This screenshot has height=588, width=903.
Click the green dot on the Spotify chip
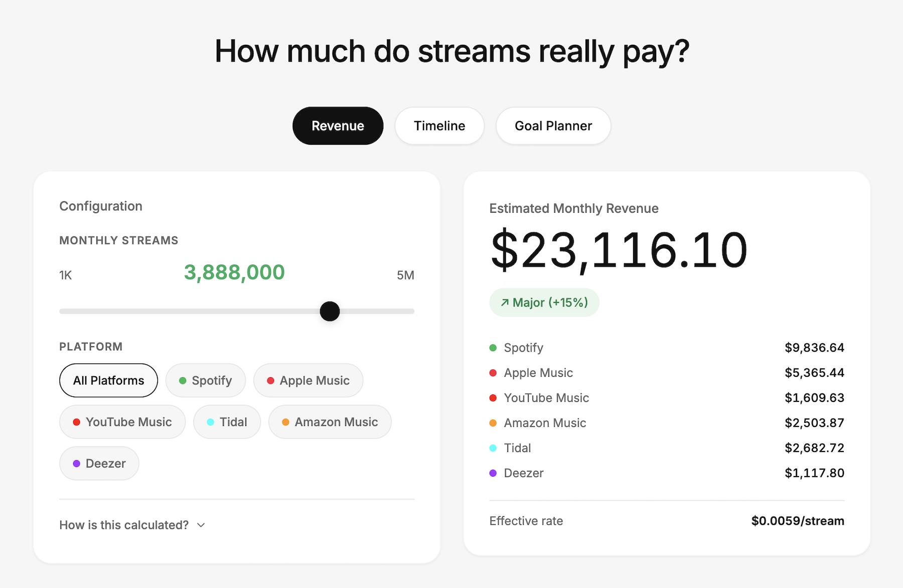pyautogui.click(x=184, y=380)
